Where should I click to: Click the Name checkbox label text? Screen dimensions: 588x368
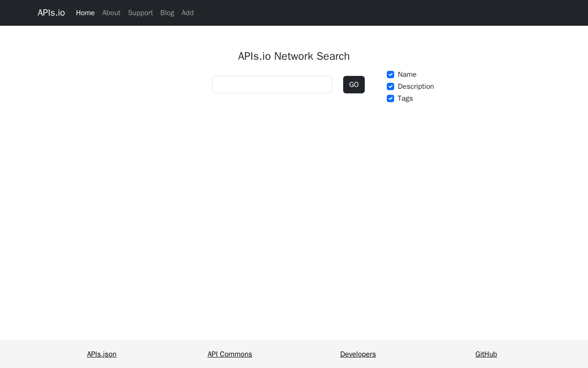(407, 75)
